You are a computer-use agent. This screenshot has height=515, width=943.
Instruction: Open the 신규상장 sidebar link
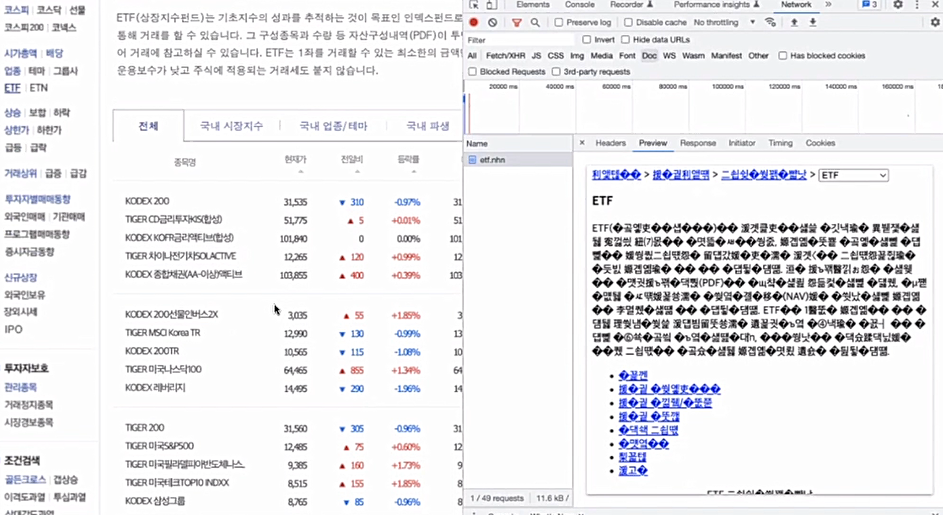pos(21,277)
